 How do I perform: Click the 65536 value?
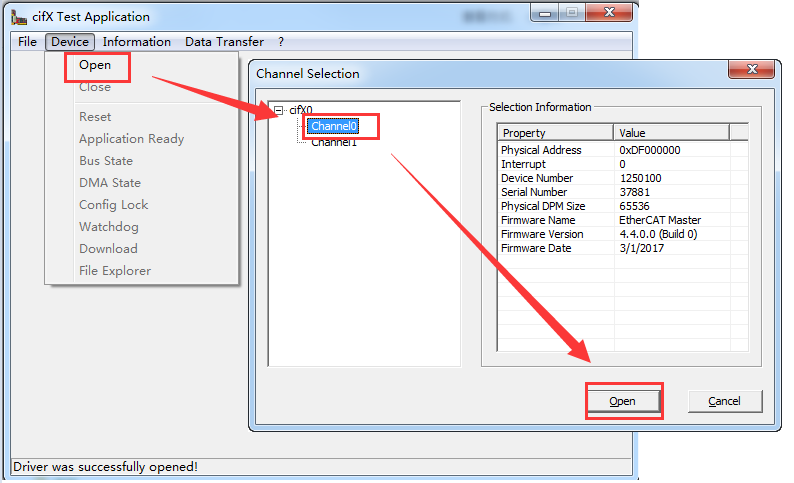point(634,206)
